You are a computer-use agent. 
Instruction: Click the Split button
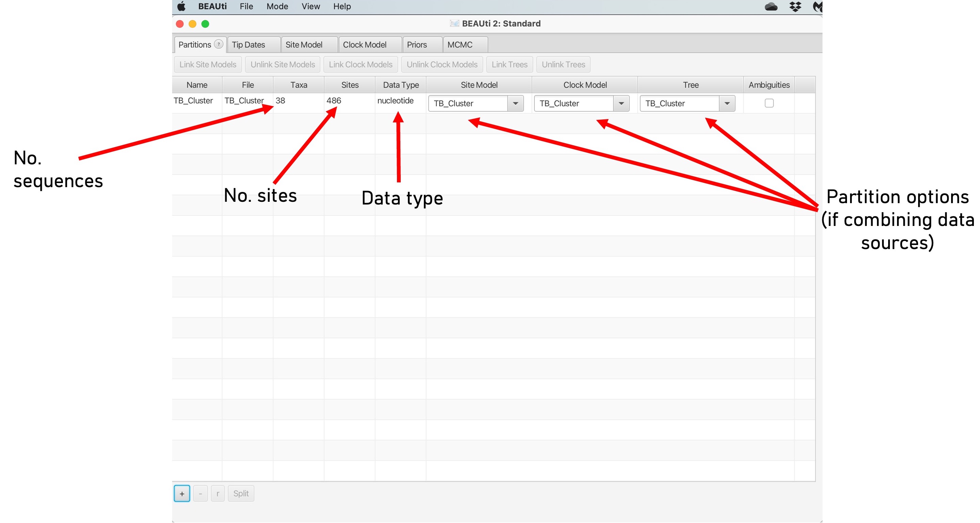pos(241,494)
